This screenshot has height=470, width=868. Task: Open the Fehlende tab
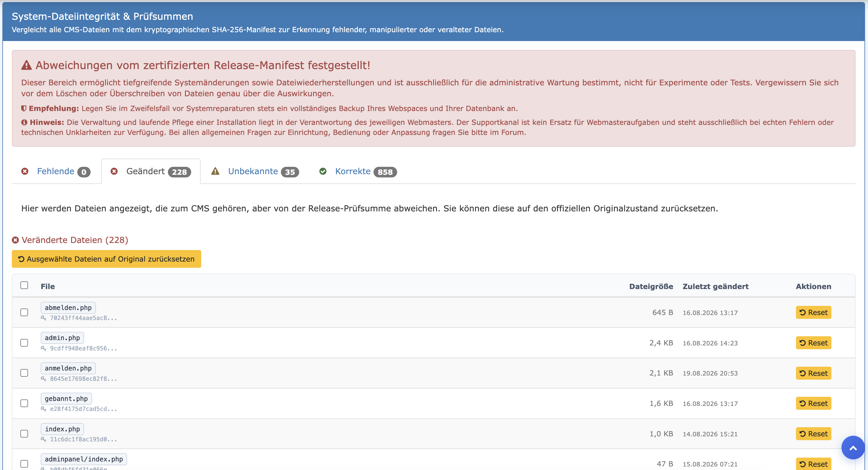pyautogui.click(x=56, y=171)
